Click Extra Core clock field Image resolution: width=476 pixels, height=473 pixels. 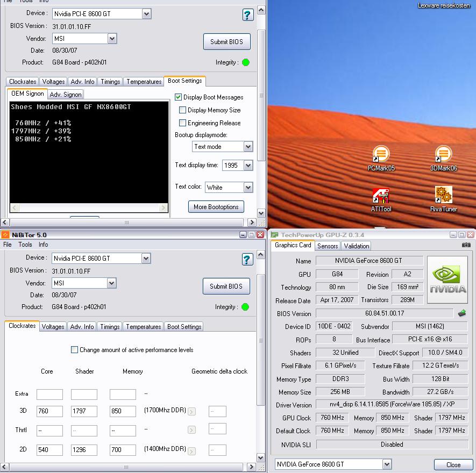(49, 394)
